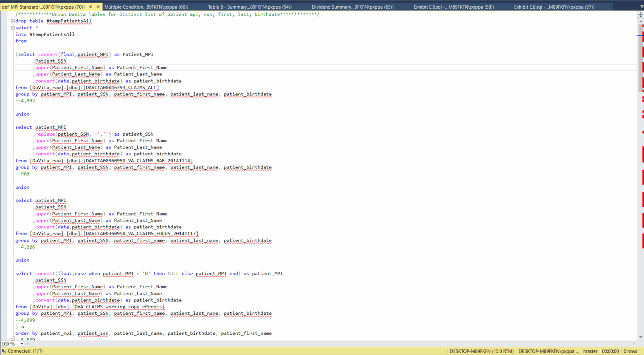This screenshot has height=355, width=644.
Task: Select the Exhibit E.8.sql tab
Action: (x=554, y=7)
